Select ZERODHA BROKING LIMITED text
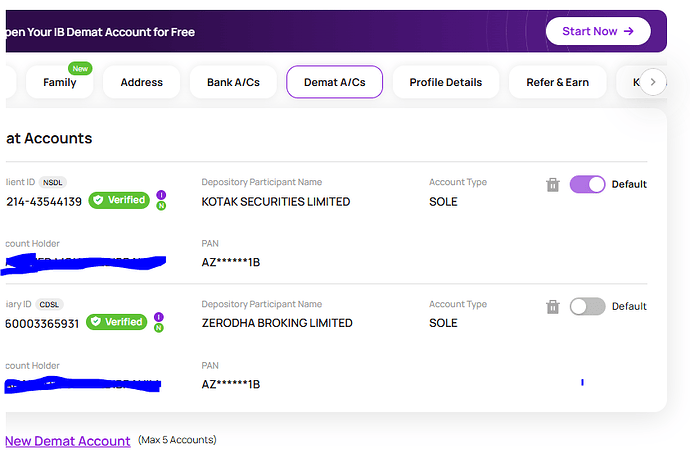This screenshot has height=457, width=690. click(277, 323)
